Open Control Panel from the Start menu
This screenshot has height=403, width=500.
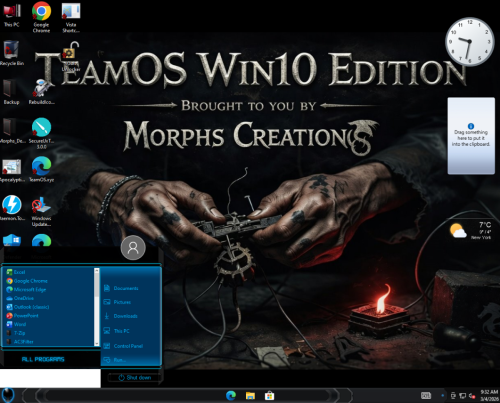point(123,346)
